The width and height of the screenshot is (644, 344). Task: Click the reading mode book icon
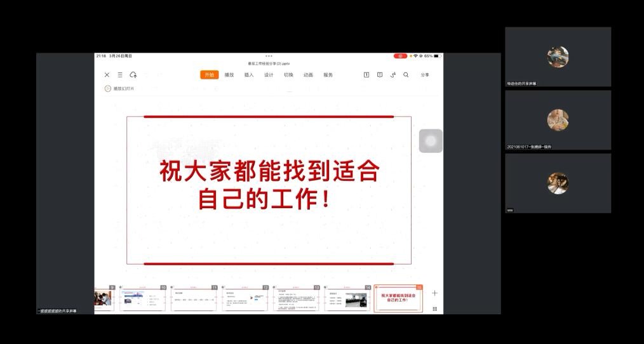point(380,75)
